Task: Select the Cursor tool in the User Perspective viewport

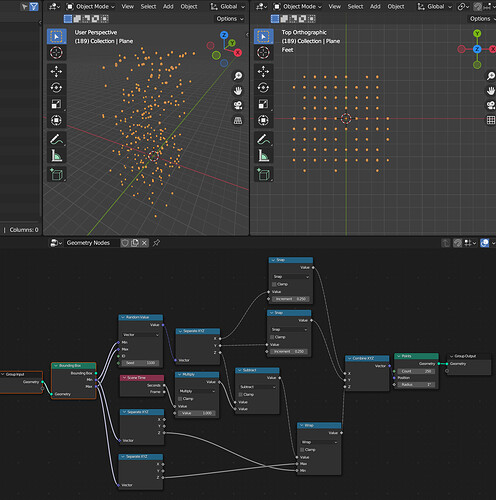Action: click(x=56, y=53)
